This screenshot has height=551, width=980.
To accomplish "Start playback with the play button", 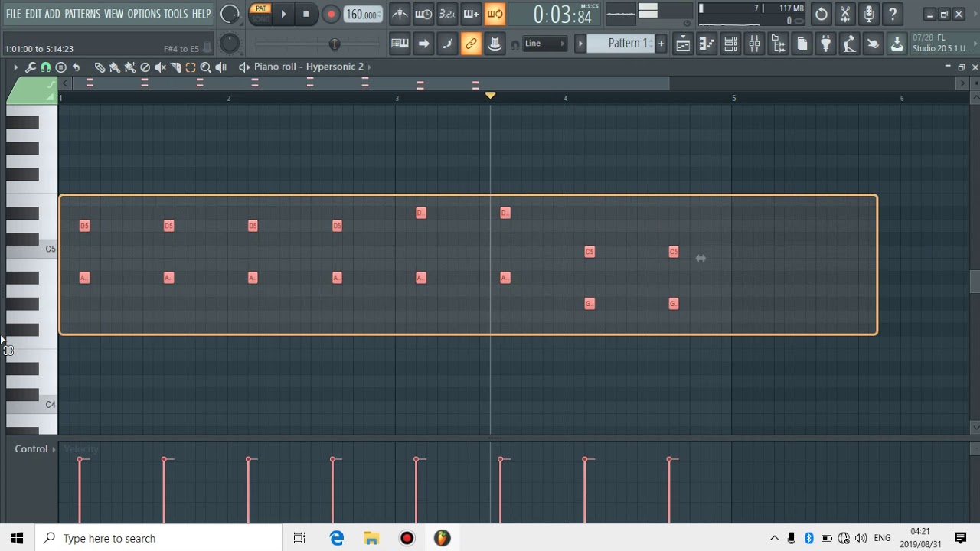I will 283,14.
